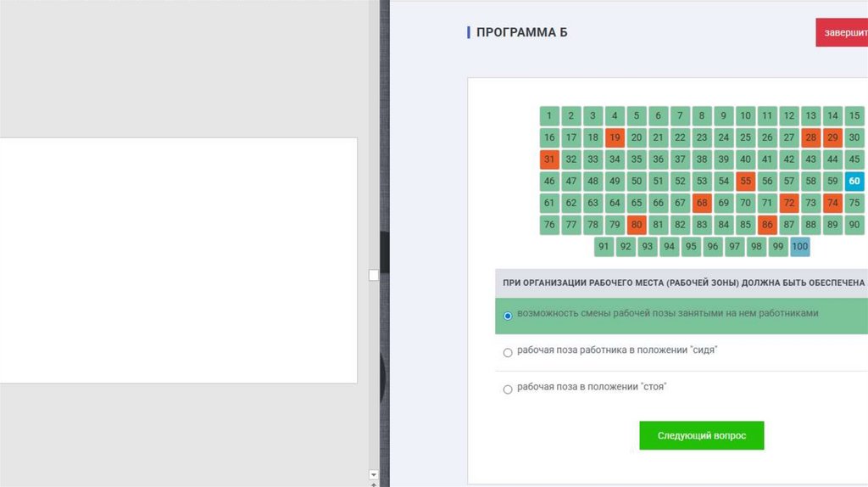Open question 46 in the grid
868x487 pixels.
[x=549, y=181]
